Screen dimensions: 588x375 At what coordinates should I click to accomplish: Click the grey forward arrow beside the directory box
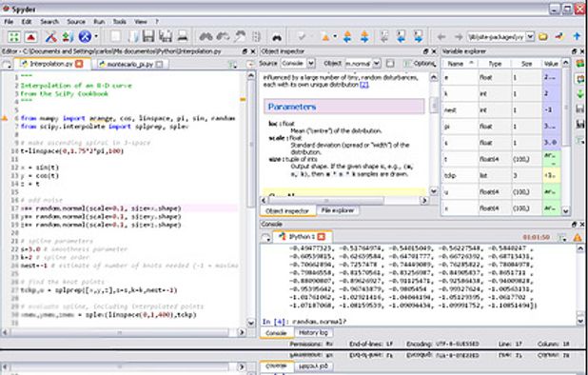click(x=459, y=37)
